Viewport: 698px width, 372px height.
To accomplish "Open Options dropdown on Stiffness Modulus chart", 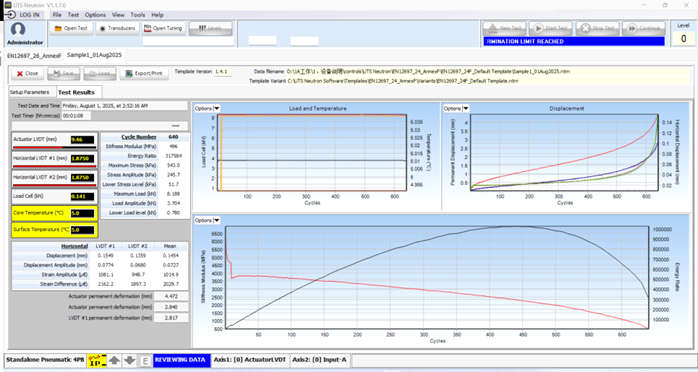I will [x=207, y=220].
